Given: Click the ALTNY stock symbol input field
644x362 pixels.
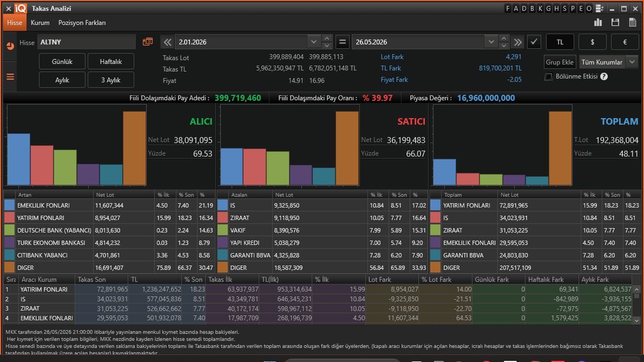Looking at the screenshot, I should click(86, 42).
